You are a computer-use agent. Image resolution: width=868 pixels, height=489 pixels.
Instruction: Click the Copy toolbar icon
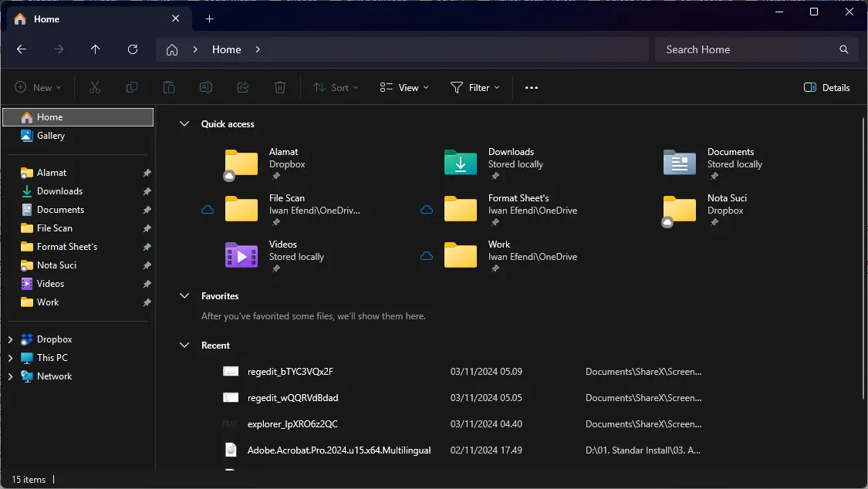(131, 87)
